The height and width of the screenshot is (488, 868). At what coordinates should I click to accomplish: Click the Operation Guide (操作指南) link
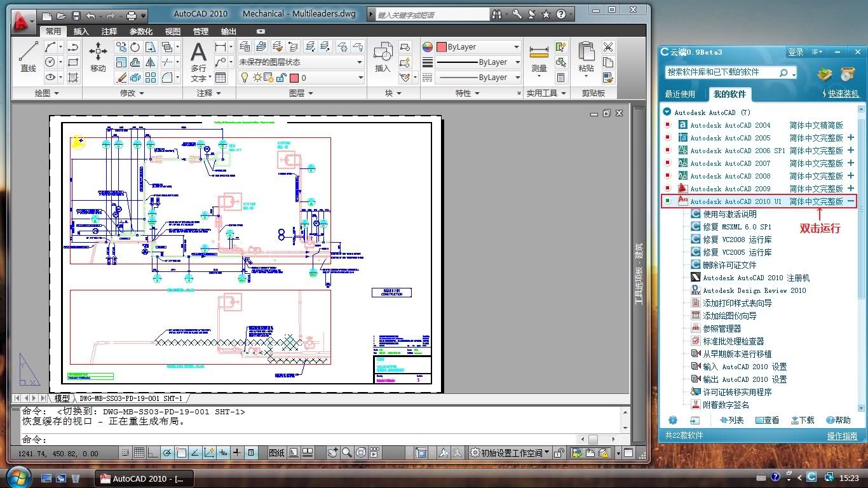(842, 436)
